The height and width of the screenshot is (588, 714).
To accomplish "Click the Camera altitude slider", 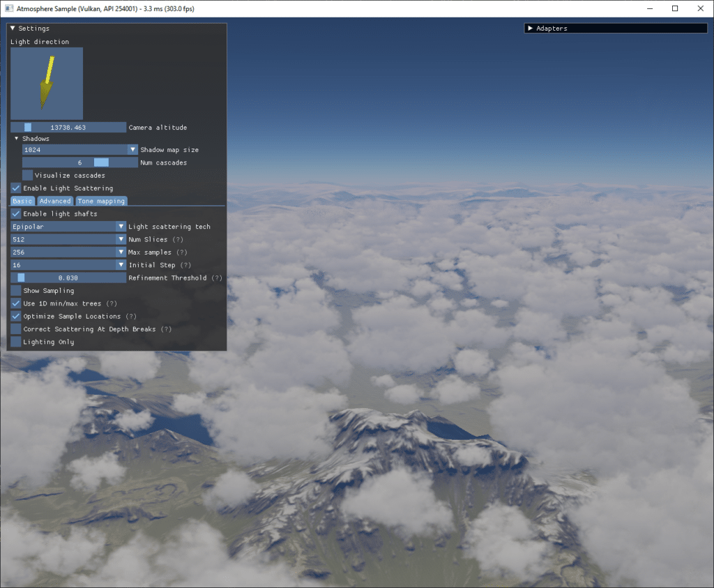I will click(x=68, y=128).
